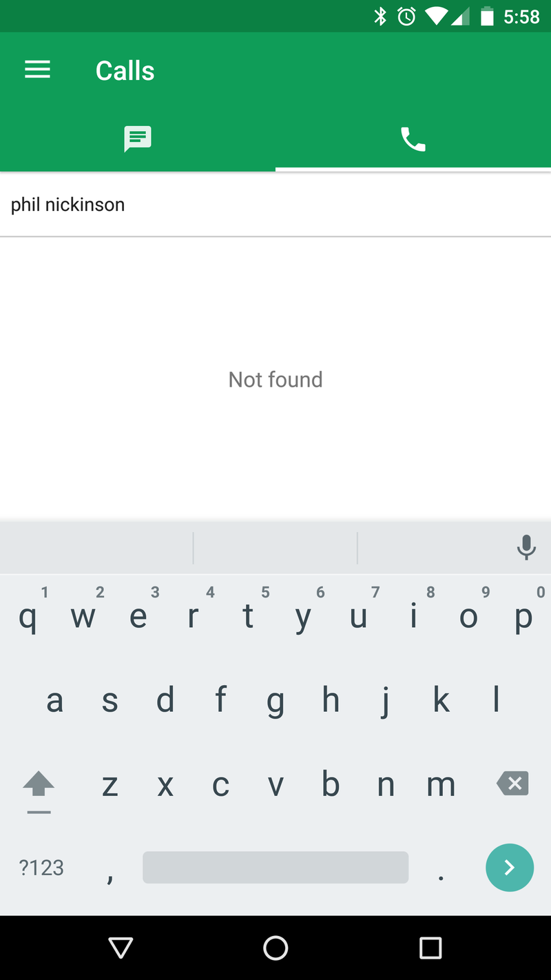Tap the Not found message text

(x=275, y=379)
